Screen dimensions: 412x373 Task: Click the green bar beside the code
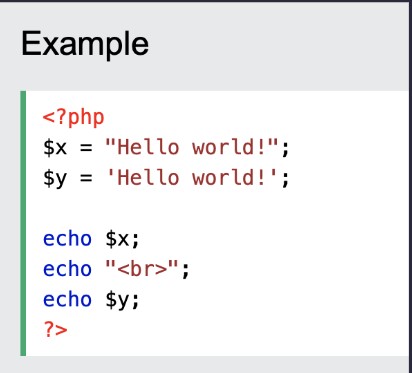pyautogui.click(x=23, y=223)
